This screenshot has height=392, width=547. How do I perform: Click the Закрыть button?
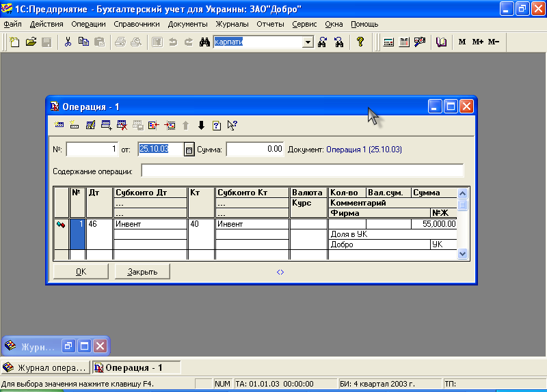142,272
